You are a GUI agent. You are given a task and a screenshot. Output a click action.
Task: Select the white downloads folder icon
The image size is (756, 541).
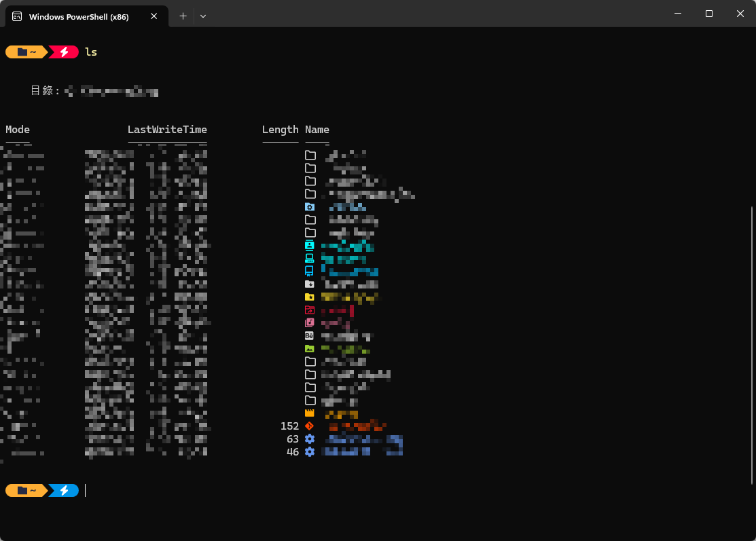[310, 284]
